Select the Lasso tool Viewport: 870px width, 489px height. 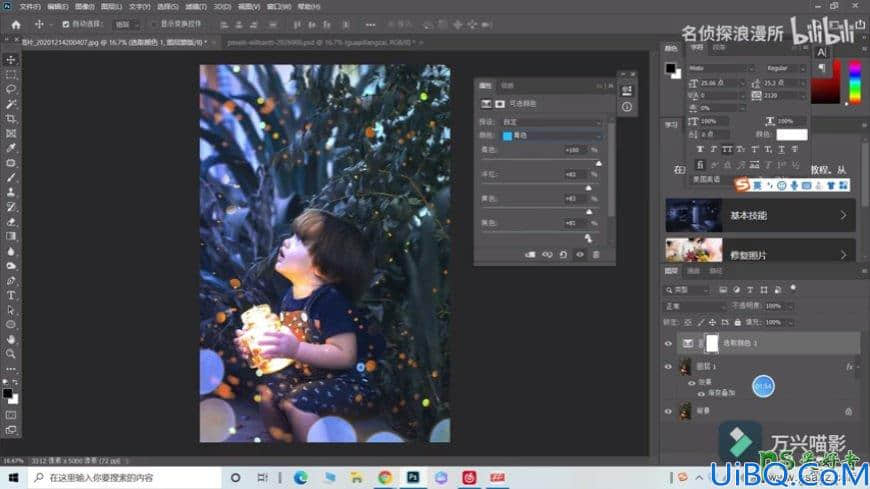[11, 89]
